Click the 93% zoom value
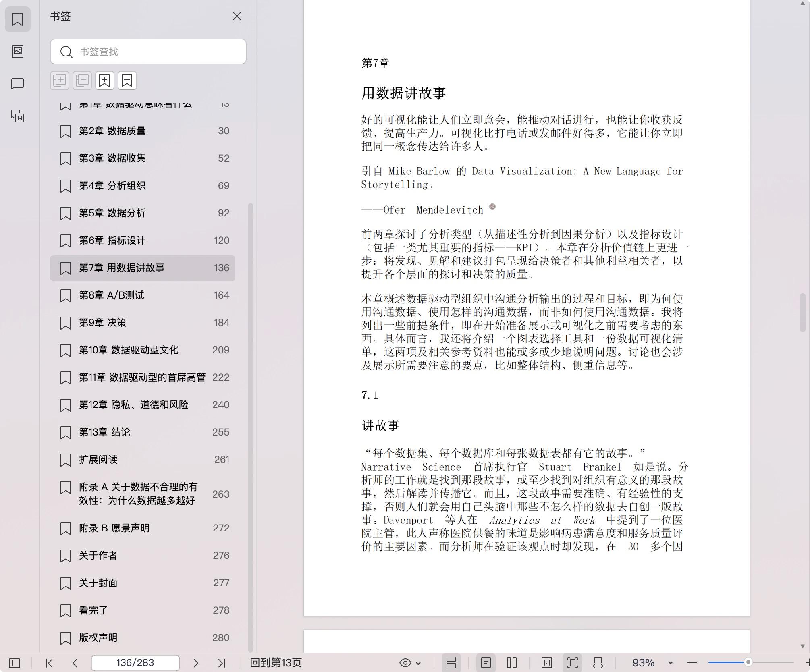The width and height of the screenshot is (810, 672). point(643,663)
